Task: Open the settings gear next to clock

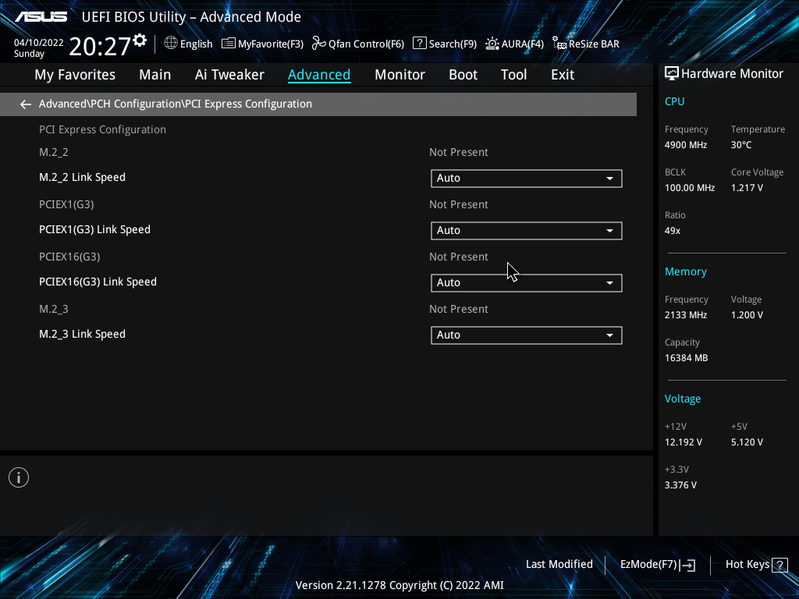Action: click(x=140, y=40)
